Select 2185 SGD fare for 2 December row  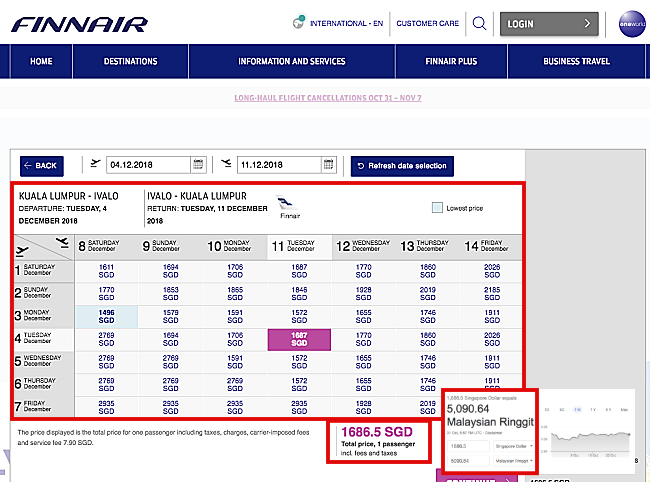(492, 294)
